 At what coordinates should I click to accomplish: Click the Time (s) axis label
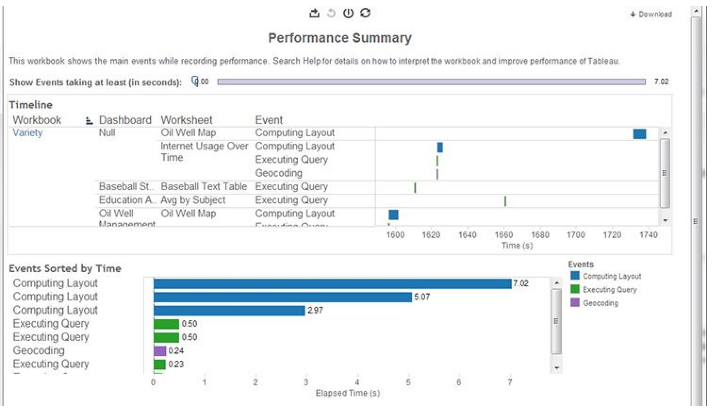tap(517, 246)
